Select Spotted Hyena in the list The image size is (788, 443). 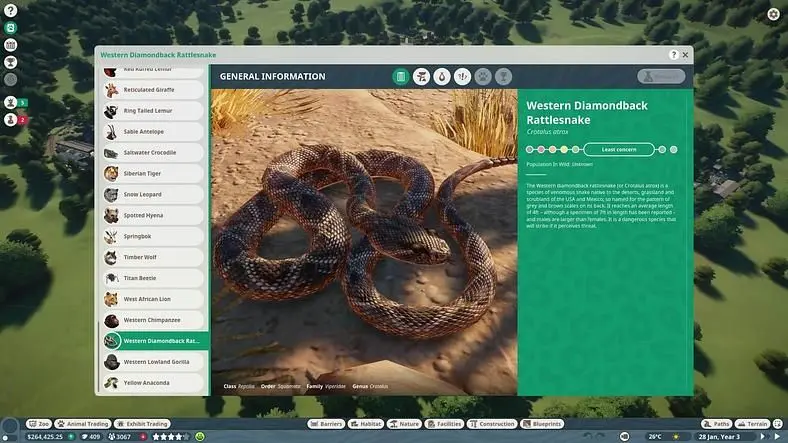coord(153,215)
